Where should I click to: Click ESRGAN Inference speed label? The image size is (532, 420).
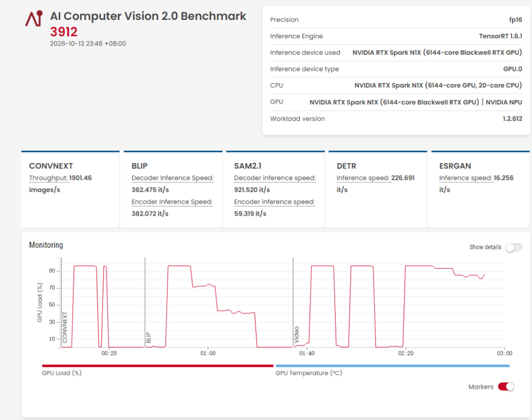[x=465, y=178]
